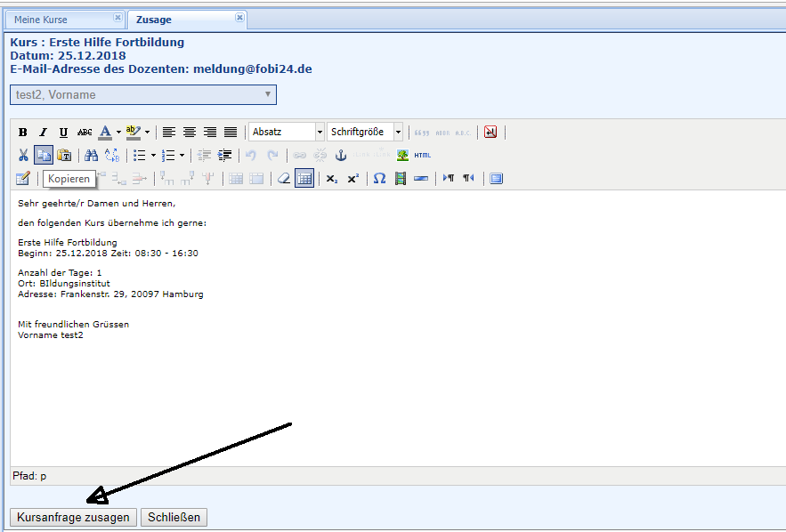Image resolution: width=786 pixels, height=532 pixels.
Task: Toggle bold formatting
Action: pos(23,132)
